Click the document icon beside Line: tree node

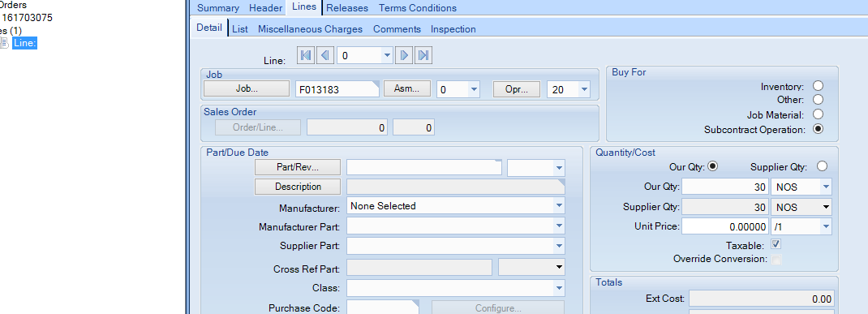click(x=4, y=43)
